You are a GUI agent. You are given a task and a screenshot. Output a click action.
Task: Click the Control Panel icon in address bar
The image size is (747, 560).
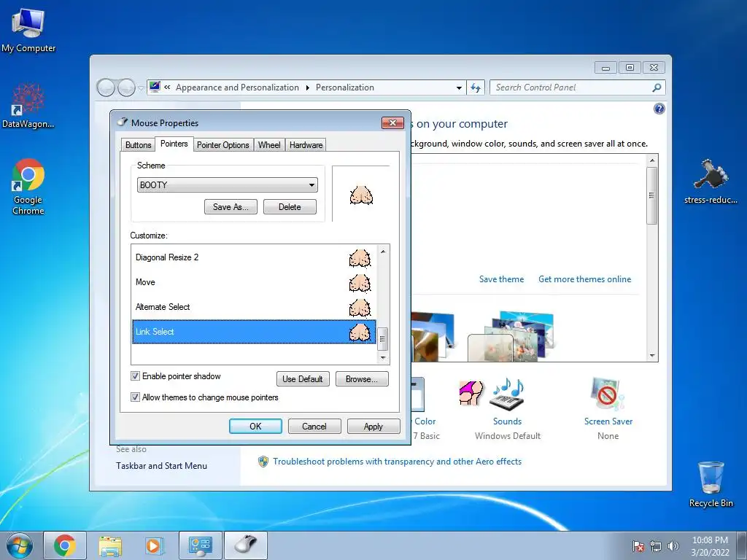tap(155, 87)
